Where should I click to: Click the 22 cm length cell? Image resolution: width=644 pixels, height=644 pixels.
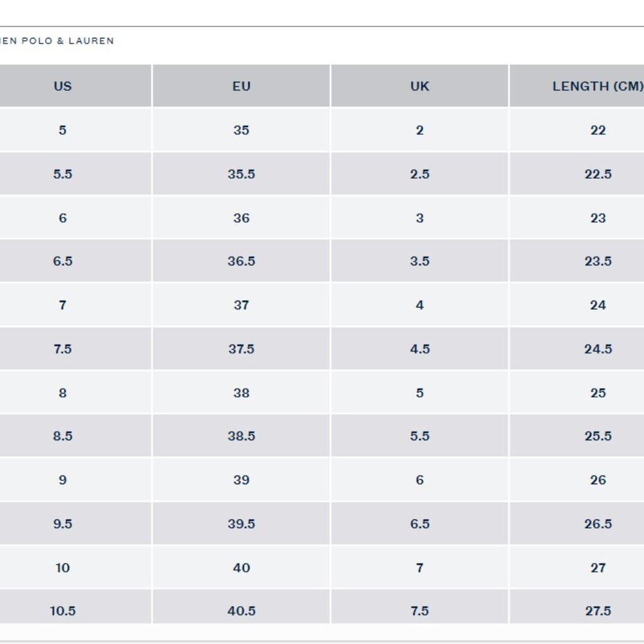pyautogui.click(x=598, y=130)
